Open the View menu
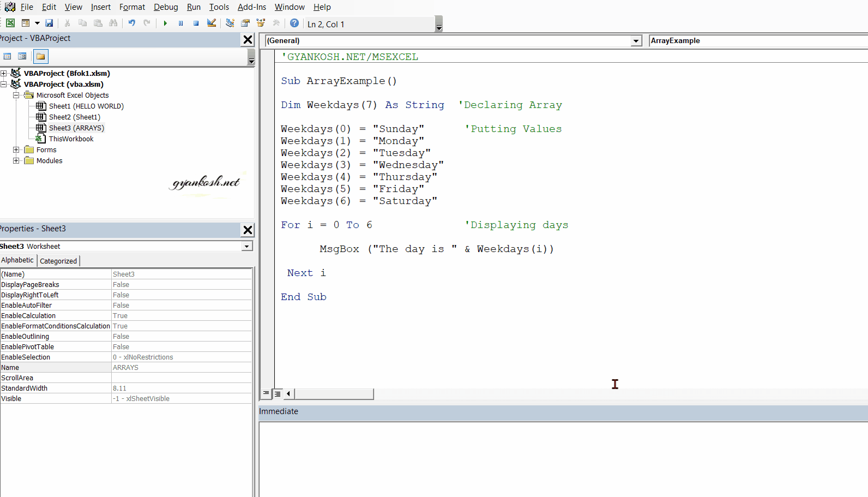 [74, 7]
